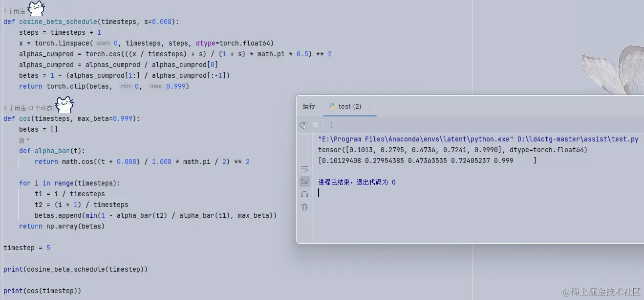Click the numpy array output line in console
The image size is (644, 300).
[x=427, y=161]
